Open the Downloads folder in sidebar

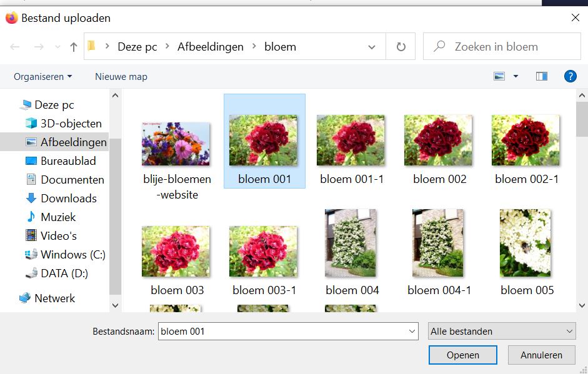pyautogui.click(x=68, y=199)
